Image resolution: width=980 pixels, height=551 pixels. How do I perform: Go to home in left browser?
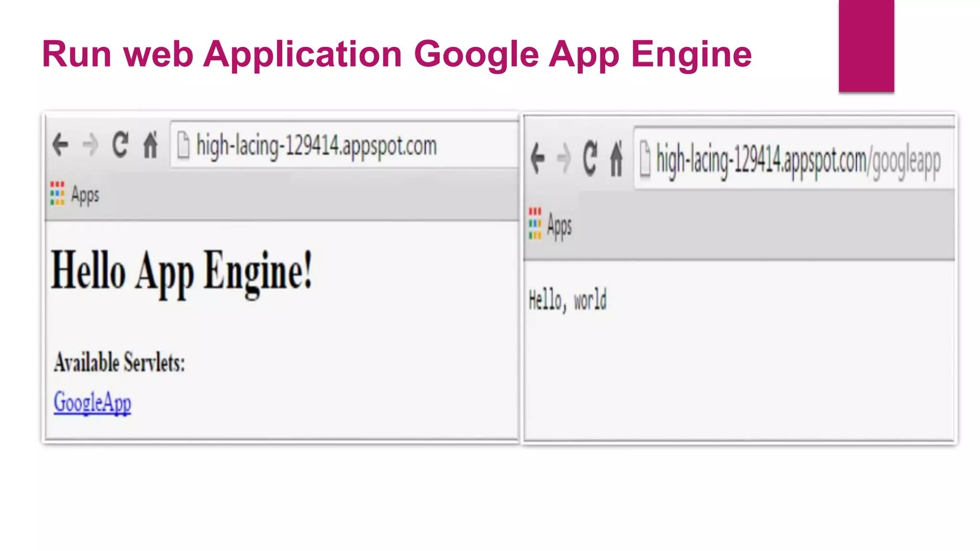click(150, 144)
